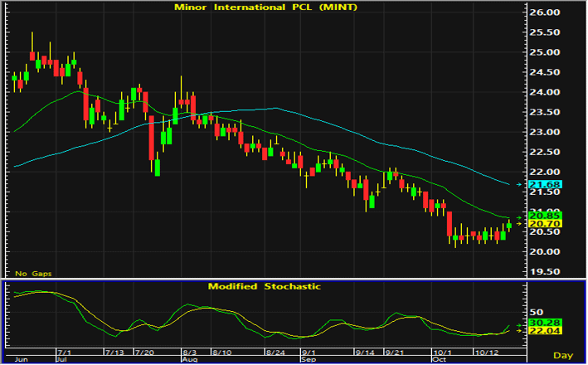Click the 23.50 price axis label

(x=544, y=112)
